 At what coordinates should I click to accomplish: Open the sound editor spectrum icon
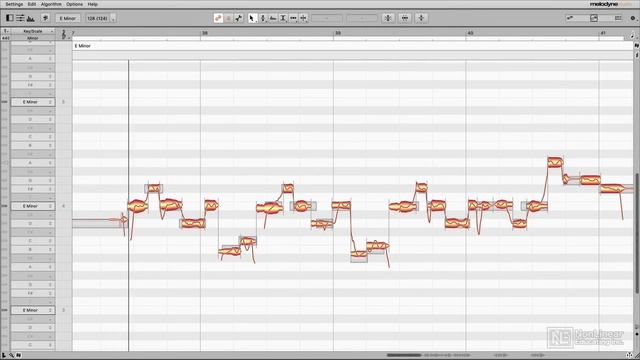pos(31,18)
